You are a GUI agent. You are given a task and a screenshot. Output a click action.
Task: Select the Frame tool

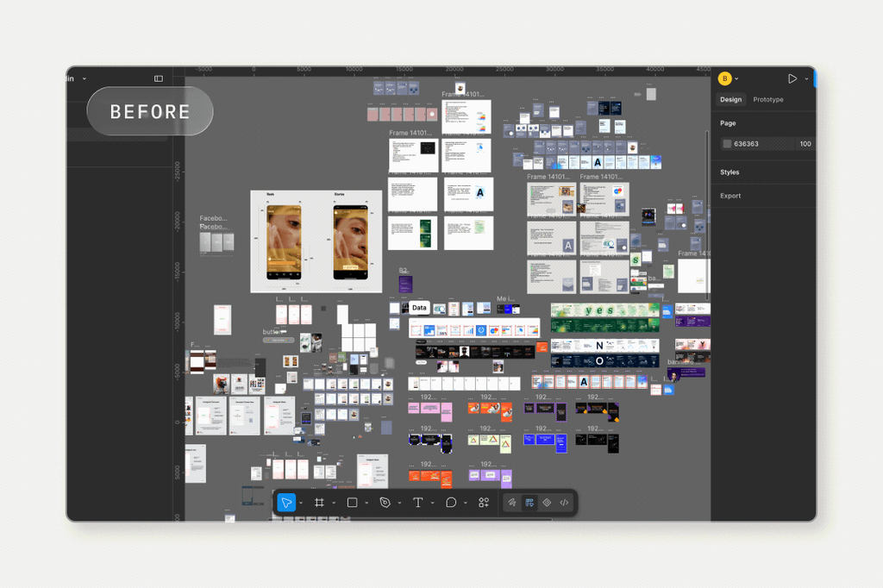point(319,503)
